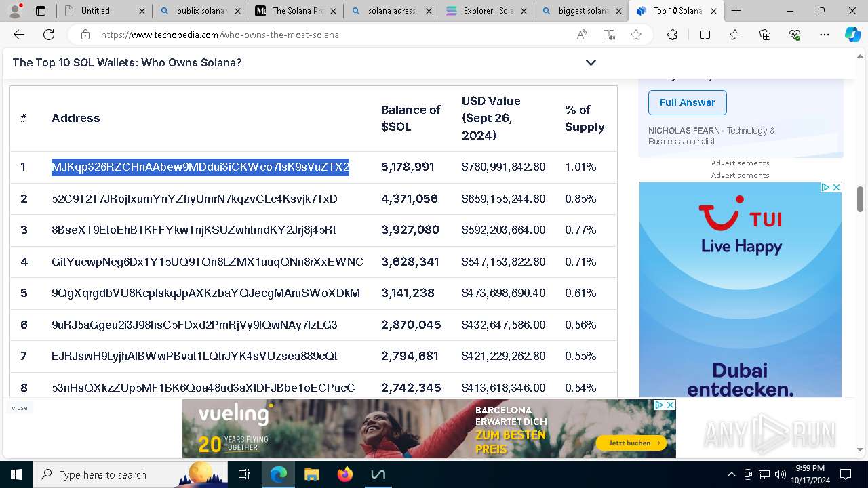Open Copilot sidebar
This screenshot has height=488, width=868.
tap(852, 35)
